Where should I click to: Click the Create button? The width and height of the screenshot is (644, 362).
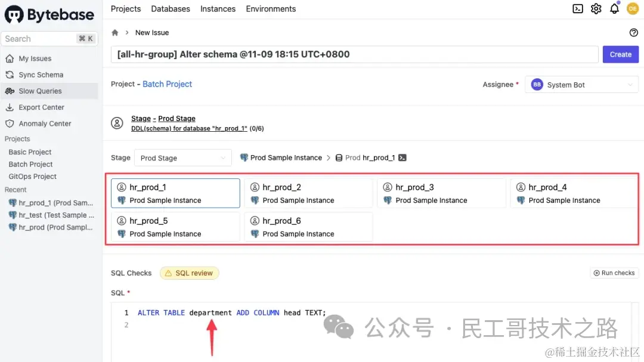[x=620, y=54]
